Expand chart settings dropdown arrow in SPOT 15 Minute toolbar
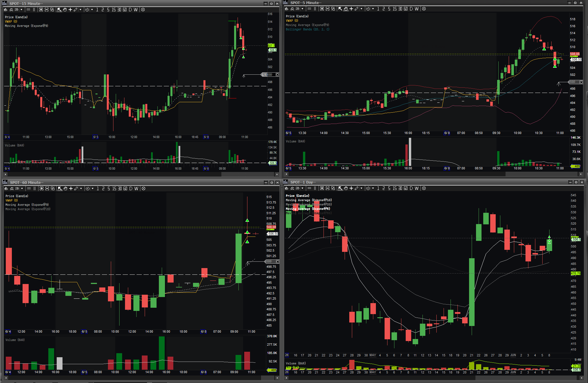This screenshot has width=588, height=383. point(21,10)
